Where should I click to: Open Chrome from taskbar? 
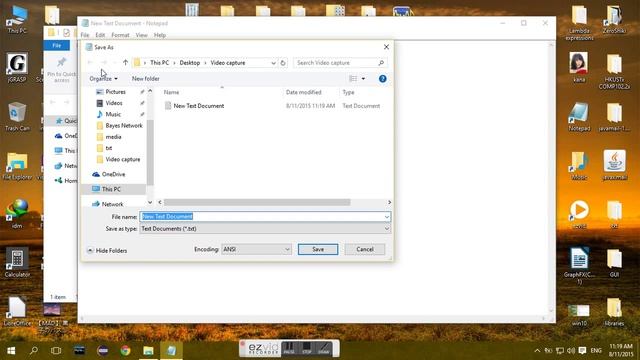[x=125, y=350]
